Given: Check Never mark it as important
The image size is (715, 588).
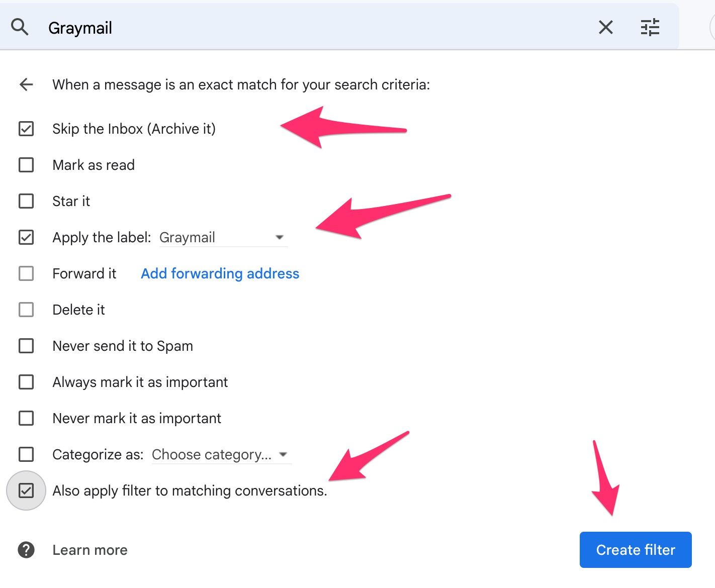Looking at the screenshot, I should click(26, 418).
